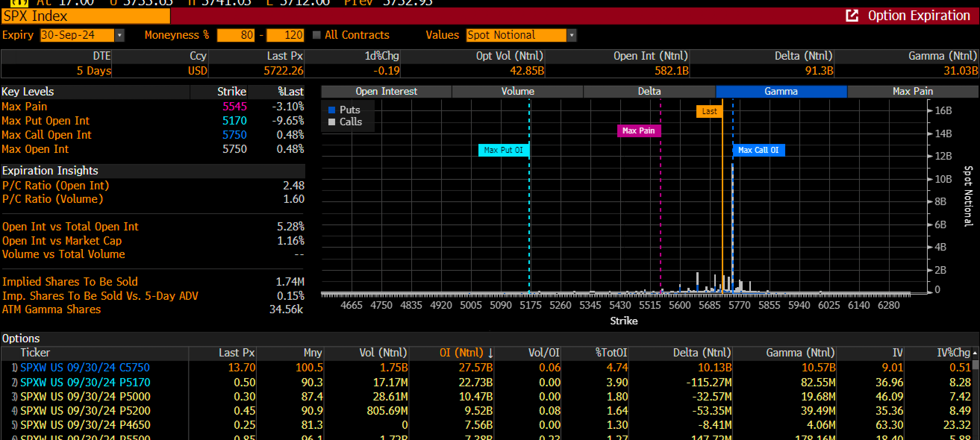The image size is (980, 440).
Task: Open the SPXW US 09/30/24 P5170 ticker
Action: 85,382
